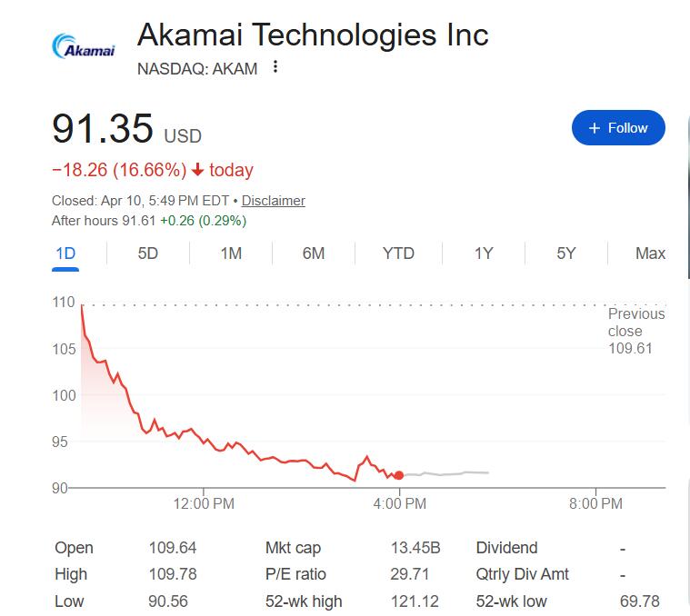Click the plus Follow button
The width and height of the screenshot is (690, 616).
click(618, 128)
